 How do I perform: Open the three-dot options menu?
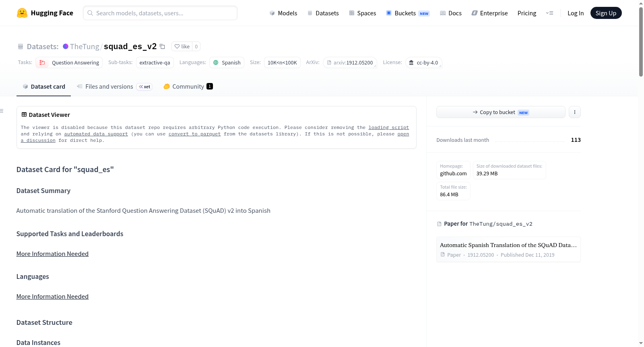click(575, 112)
